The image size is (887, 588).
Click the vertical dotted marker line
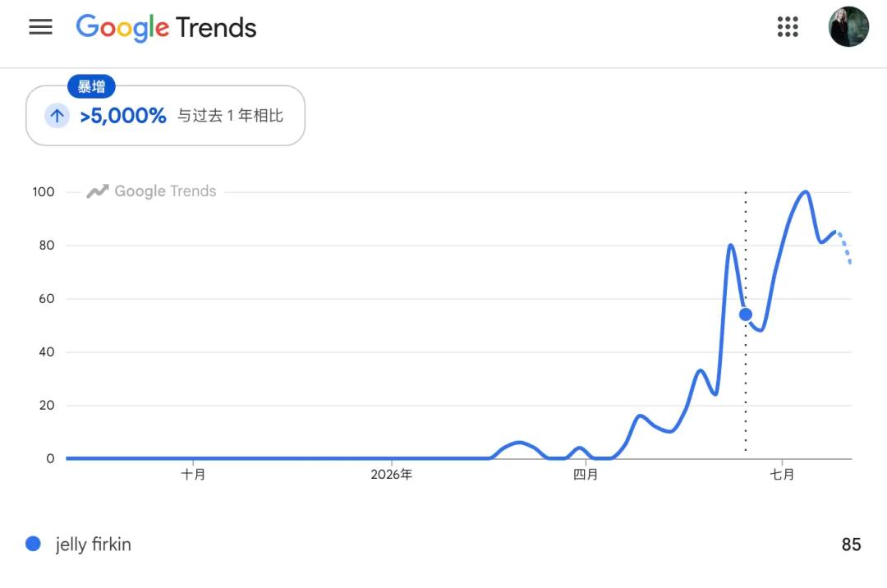[x=746, y=322]
